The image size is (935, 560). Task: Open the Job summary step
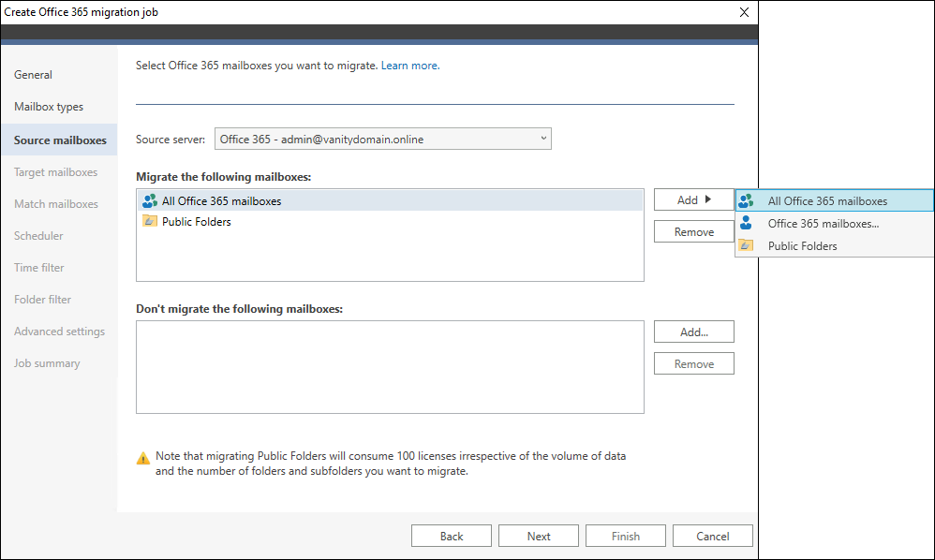(x=47, y=363)
